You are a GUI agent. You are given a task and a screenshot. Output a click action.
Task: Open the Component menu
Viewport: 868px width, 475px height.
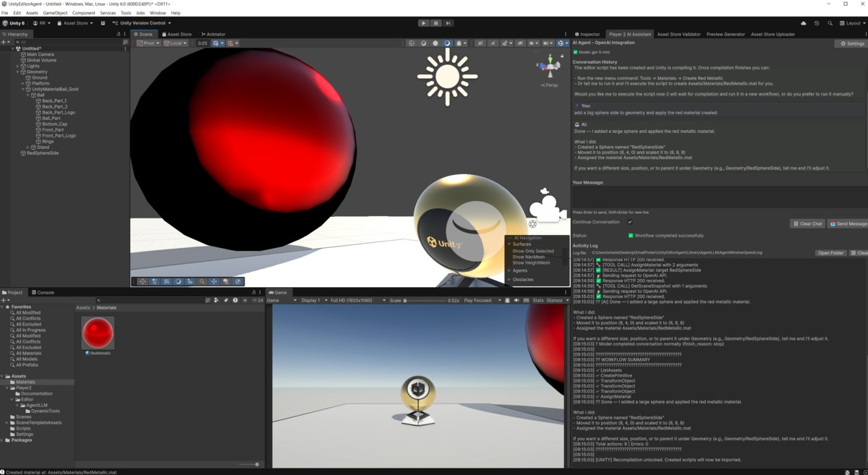pyautogui.click(x=83, y=13)
